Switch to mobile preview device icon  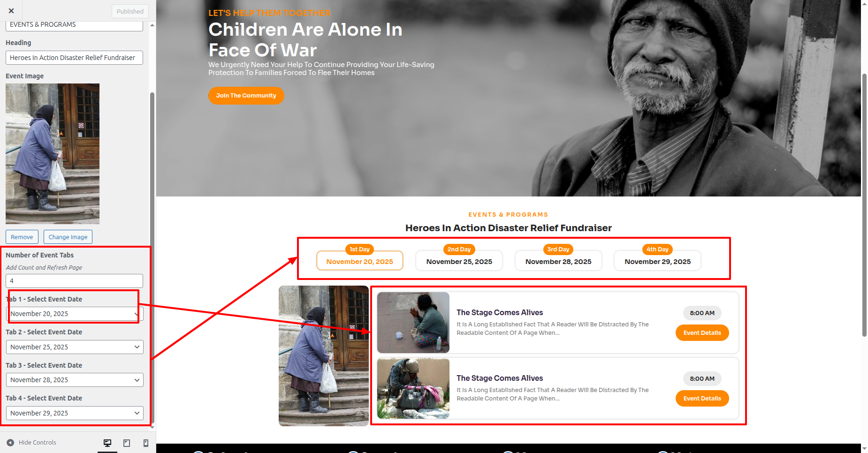[x=146, y=443]
